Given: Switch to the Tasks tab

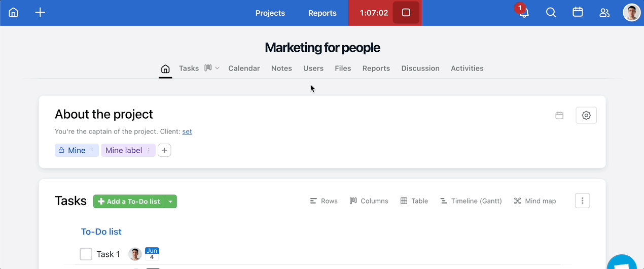Looking at the screenshot, I should [x=189, y=68].
